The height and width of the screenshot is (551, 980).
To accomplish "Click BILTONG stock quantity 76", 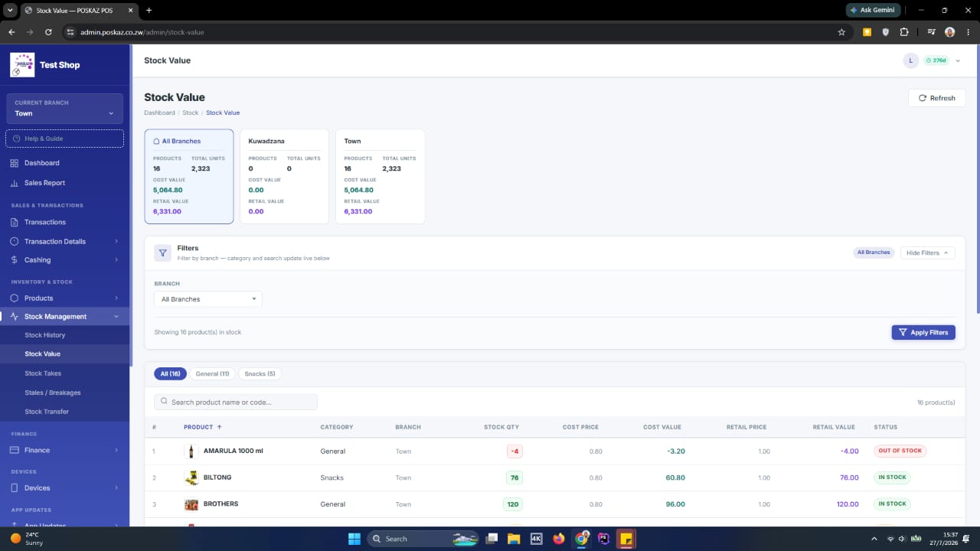I will 514,478.
